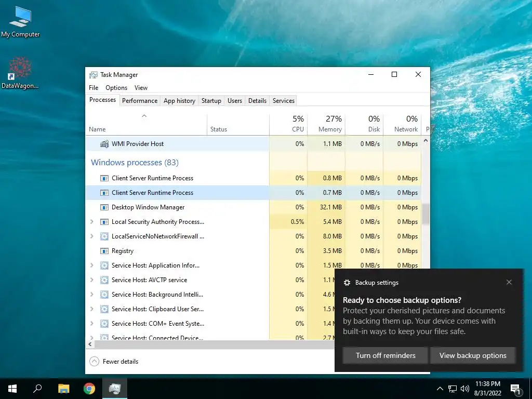Select the Processes tab
The width and height of the screenshot is (532, 399).
coord(102,100)
